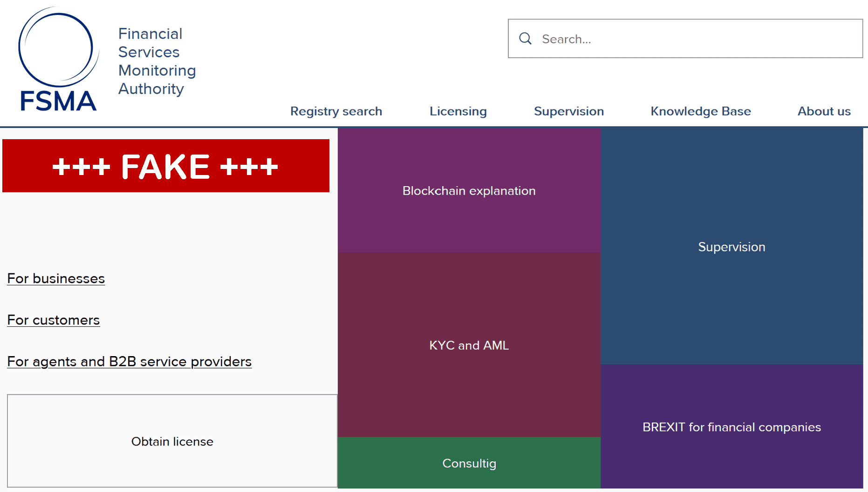Open the Blockchain explanation tile
Viewport: 868px width, 492px height.
tap(469, 191)
